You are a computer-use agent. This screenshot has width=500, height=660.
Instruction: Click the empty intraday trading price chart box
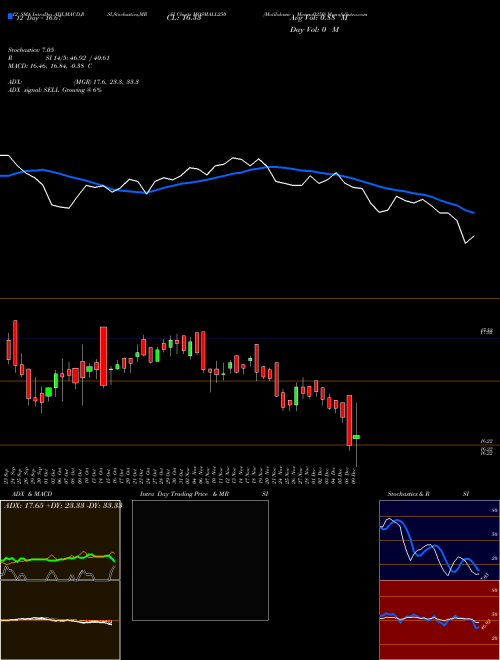(x=200, y=560)
